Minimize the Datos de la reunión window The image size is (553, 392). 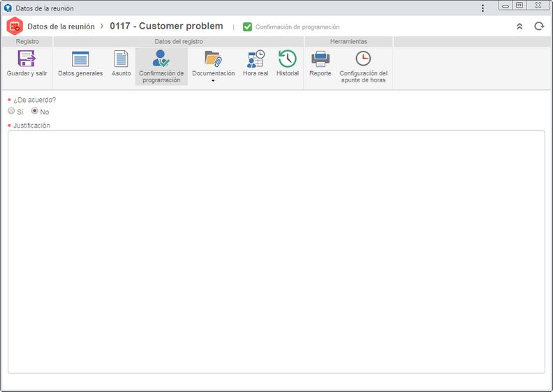coord(506,6)
